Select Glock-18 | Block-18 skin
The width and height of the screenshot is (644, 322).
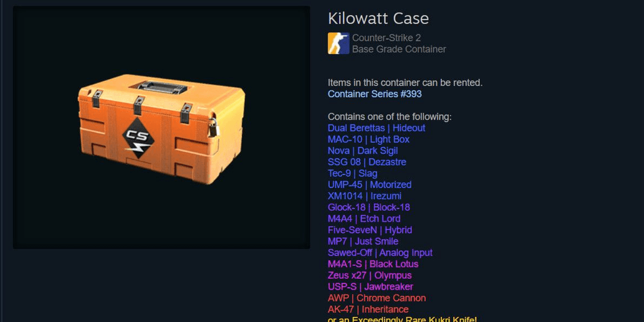coord(369,207)
